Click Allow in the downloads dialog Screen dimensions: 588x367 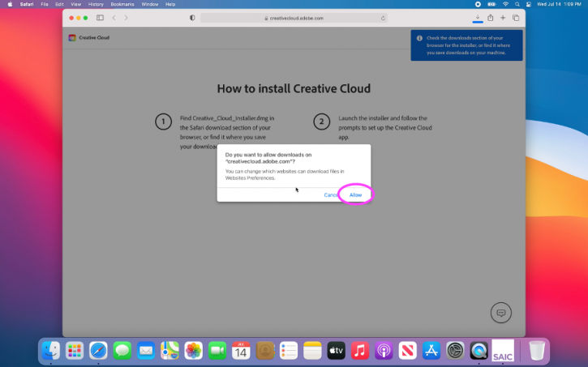tap(355, 194)
